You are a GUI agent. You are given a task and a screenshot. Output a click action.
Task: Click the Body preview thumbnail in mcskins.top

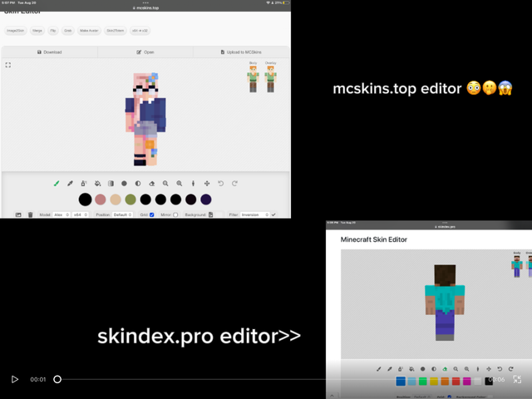pos(253,79)
